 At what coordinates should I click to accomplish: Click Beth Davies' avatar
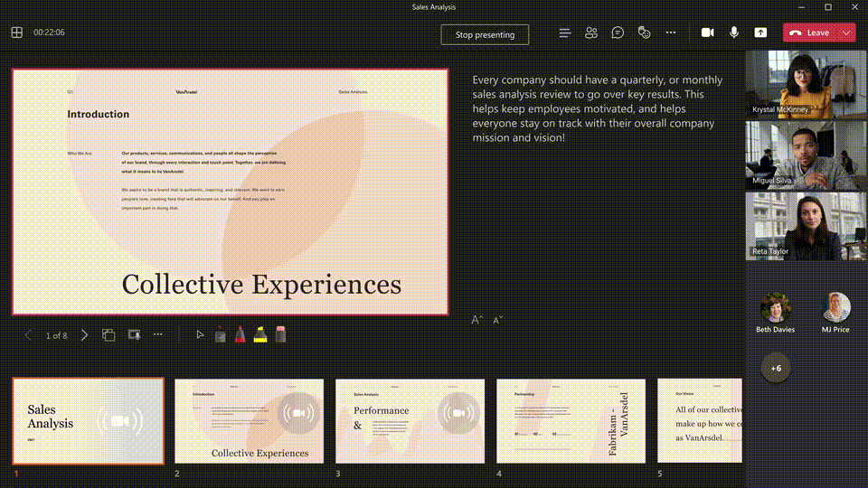point(775,307)
